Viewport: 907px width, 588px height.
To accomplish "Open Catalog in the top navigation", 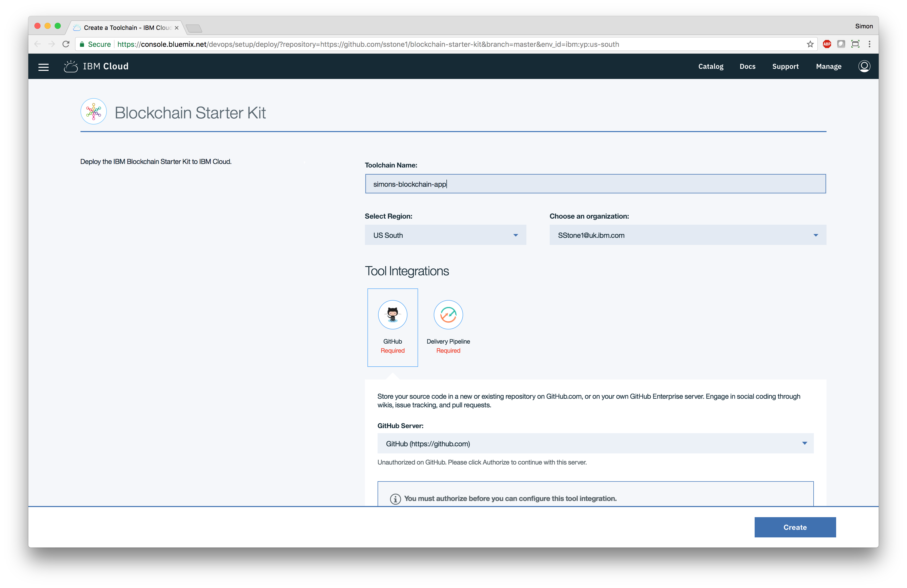I will coord(710,66).
